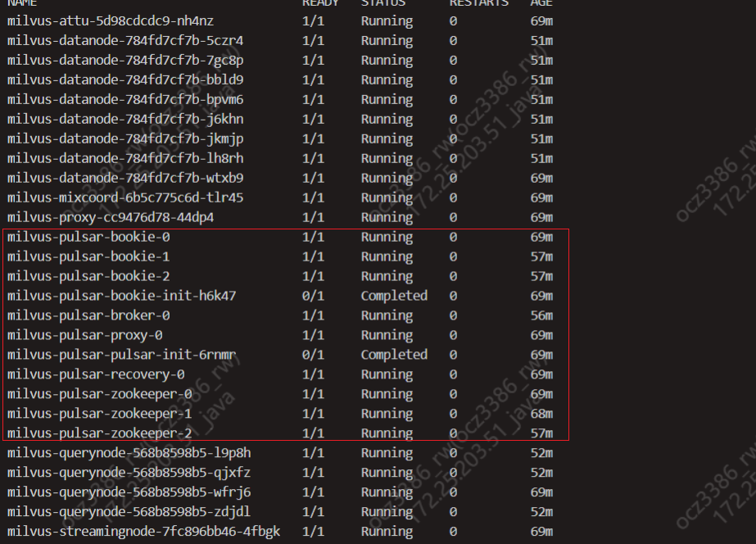Screen dimensions: 756x544
Task: Select pod name milvus-attu-5d98cdcdc9-nh4nz
Action: 111,21
